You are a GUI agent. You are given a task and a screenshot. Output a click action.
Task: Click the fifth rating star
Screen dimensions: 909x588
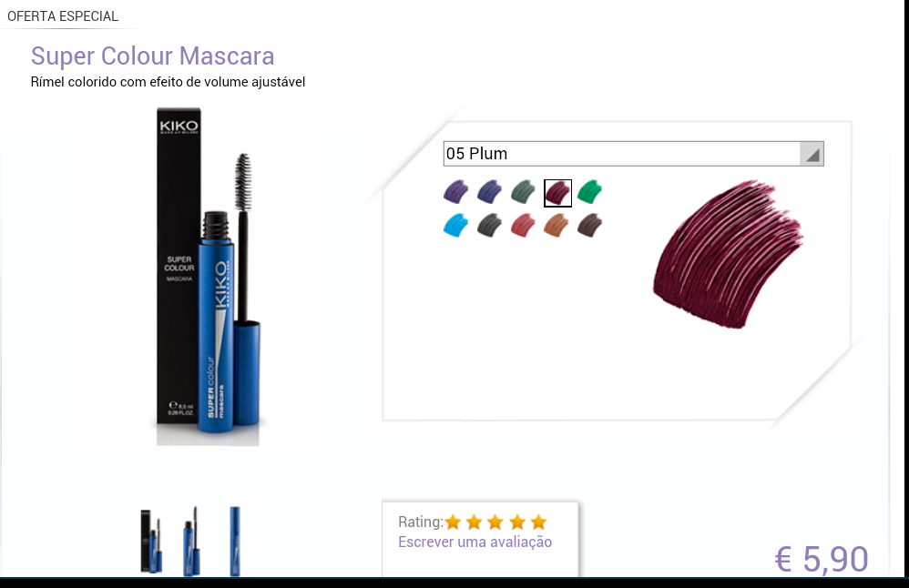(x=538, y=522)
